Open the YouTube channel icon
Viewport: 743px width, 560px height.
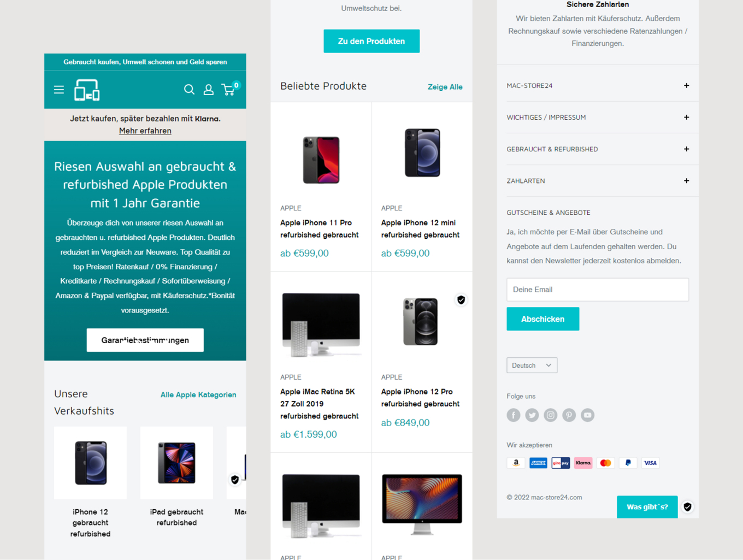(x=588, y=415)
